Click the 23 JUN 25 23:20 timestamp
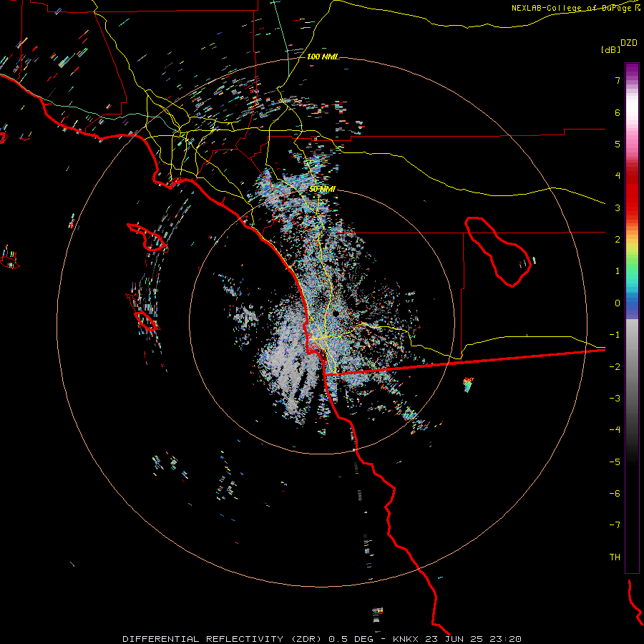The image size is (644, 644). tap(474, 639)
